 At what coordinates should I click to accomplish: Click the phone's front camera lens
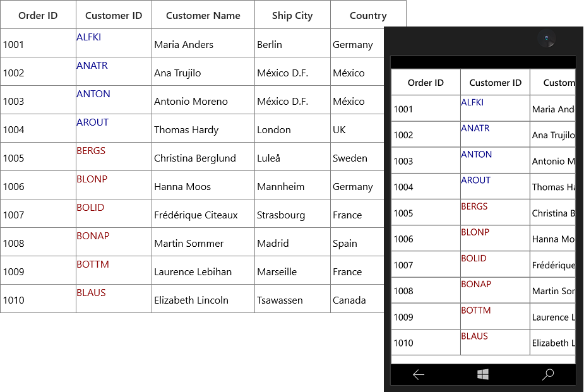[546, 38]
